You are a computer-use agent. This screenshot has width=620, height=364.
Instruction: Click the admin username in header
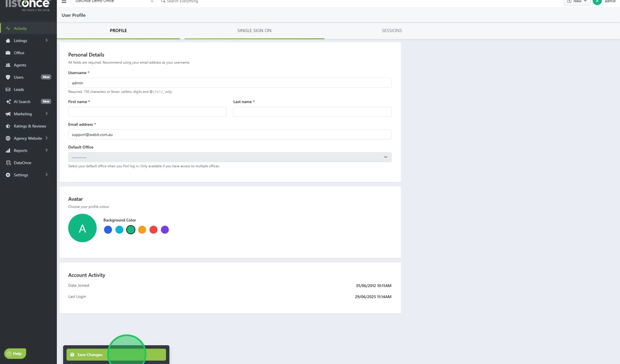tap(610, 2)
